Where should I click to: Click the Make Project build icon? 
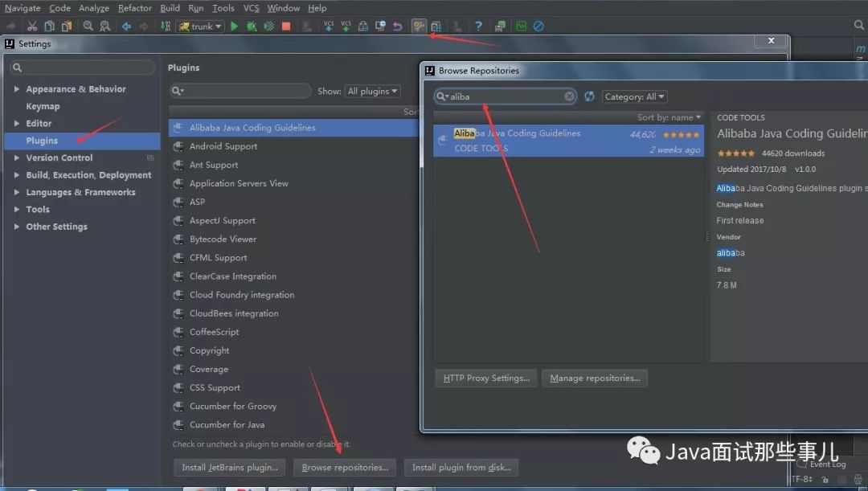(165, 26)
